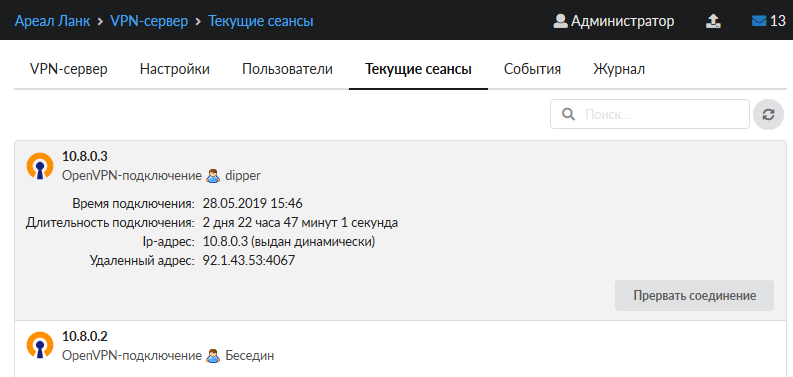Screen dimensions: 793x377
Task: Click the VPN-сервер breadcrumb link
Action: click(149, 21)
